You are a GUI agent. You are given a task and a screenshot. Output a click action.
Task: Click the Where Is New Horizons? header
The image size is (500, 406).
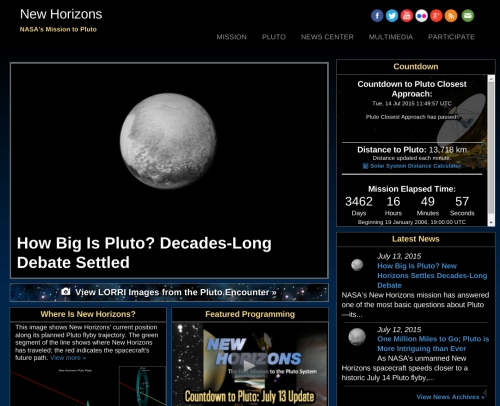(88, 314)
